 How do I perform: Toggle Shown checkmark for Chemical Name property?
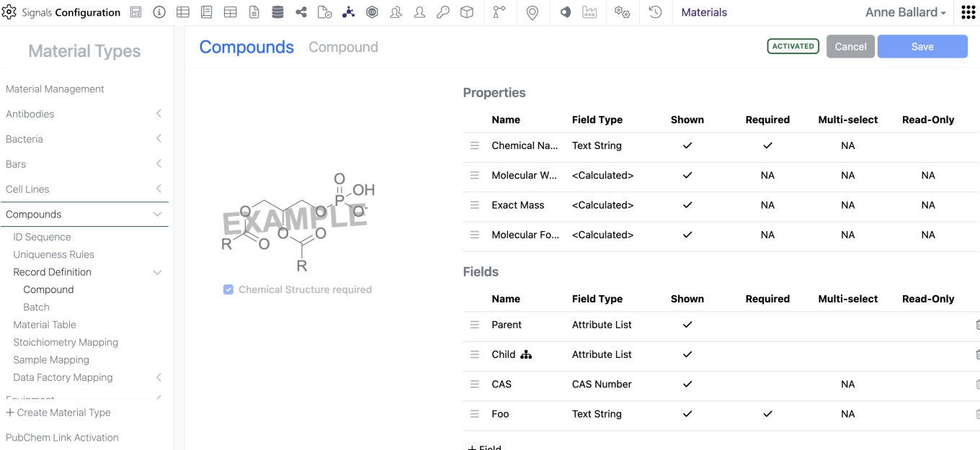click(687, 145)
